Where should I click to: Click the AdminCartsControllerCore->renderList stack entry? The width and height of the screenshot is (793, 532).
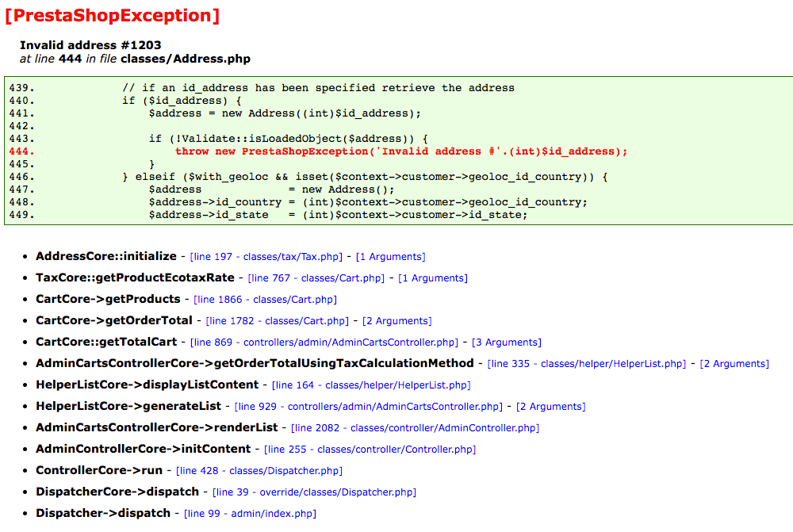(x=157, y=427)
